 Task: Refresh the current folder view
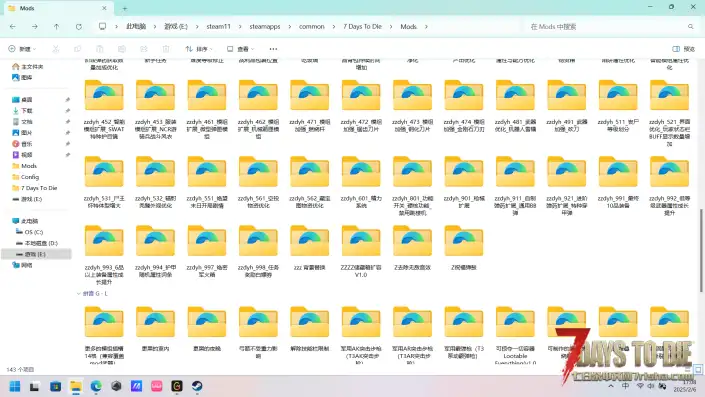tap(79, 27)
